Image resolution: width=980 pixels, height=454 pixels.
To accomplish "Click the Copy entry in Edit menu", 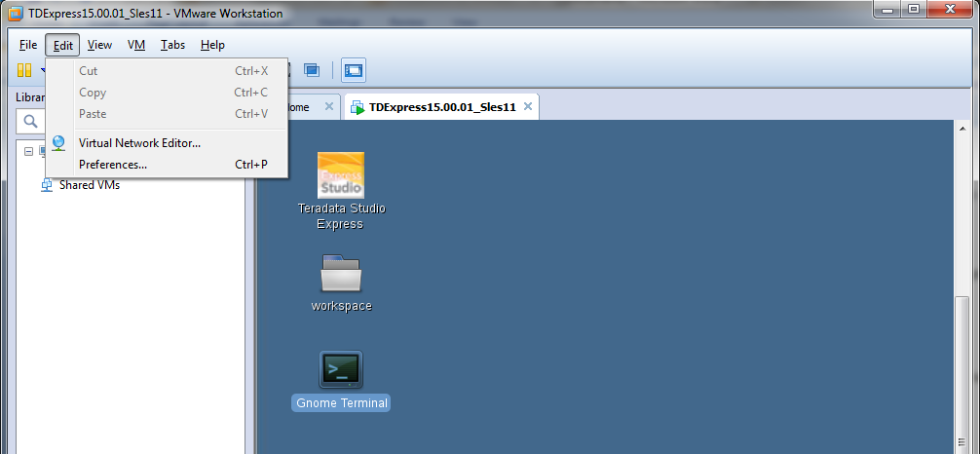I will click(167, 93).
